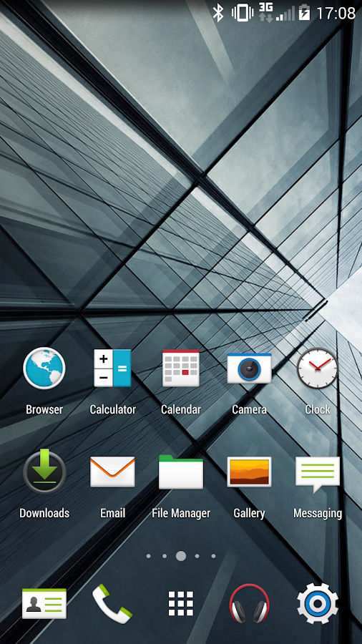The height and width of the screenshot is (644, 362).
Task: Tap the "Camera" label text
Action: coord(249,409)
